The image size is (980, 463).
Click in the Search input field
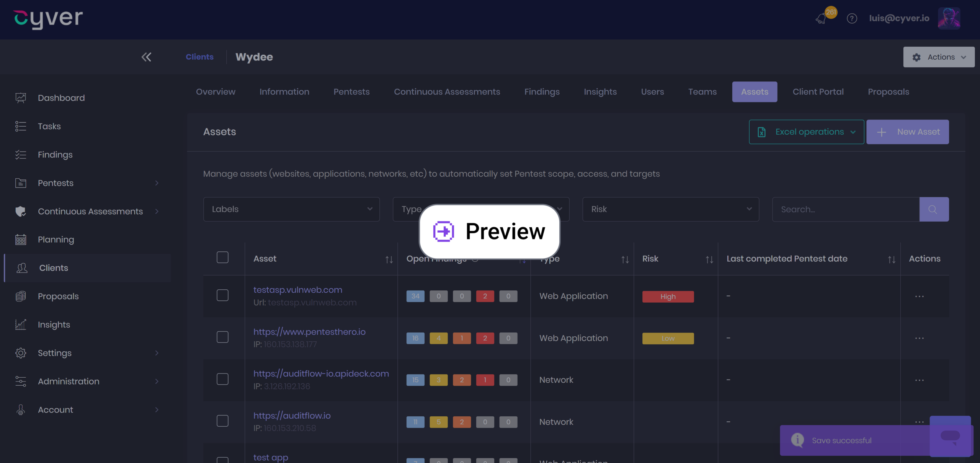[846, 209]
